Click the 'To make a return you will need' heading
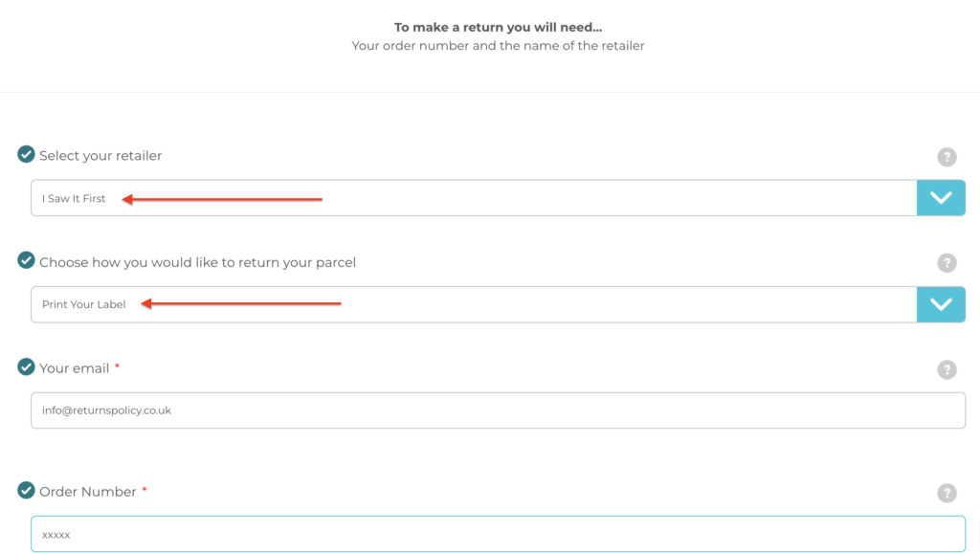This screenshot has width=980, height=554. click(x=498, y=28)
